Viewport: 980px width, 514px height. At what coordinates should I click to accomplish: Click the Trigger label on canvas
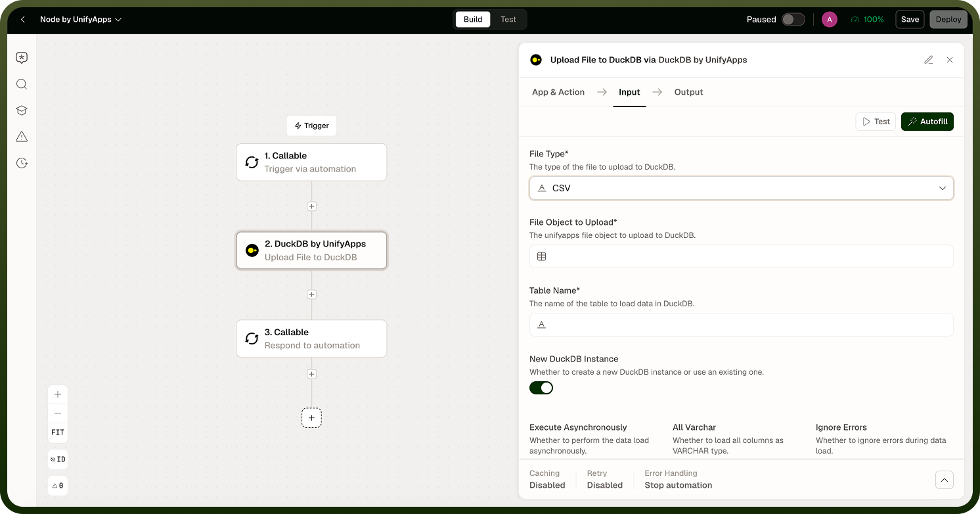tap(312, 126)
